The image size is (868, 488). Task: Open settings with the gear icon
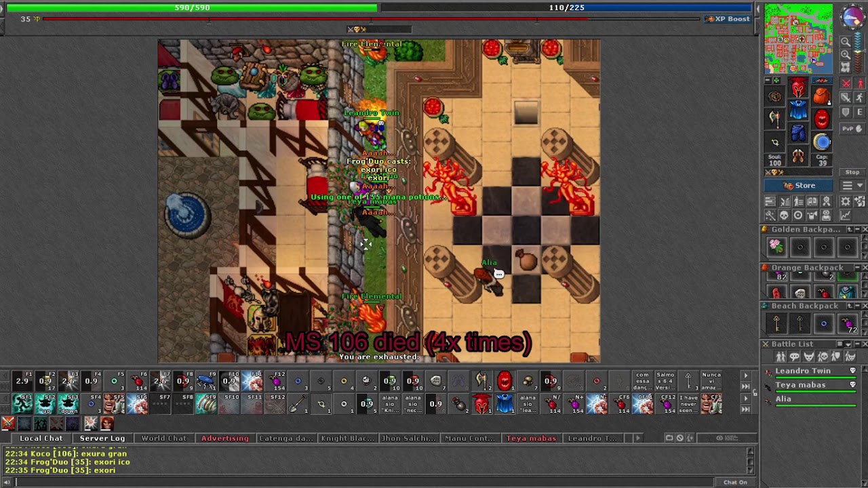tap(845, 201)
